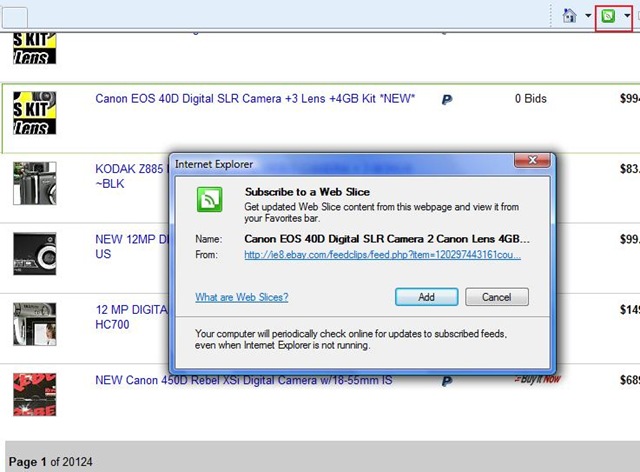Click the green Web Slice toolbar icon

(x=608, y=16)
